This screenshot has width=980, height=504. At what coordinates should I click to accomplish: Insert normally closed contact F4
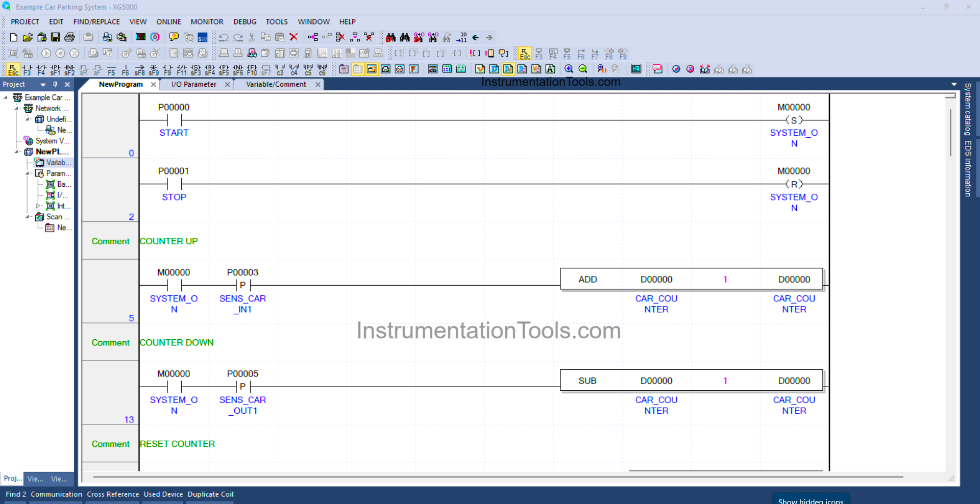pos(41,69)
